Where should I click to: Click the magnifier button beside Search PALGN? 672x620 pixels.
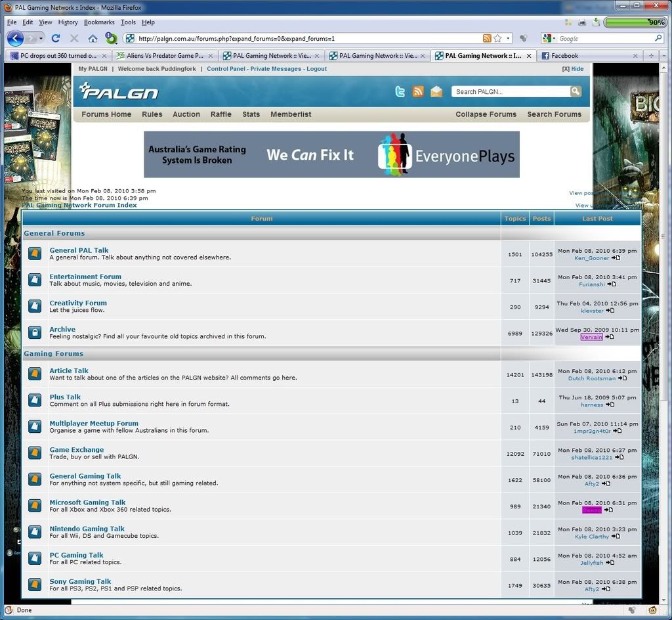(576, 91)
